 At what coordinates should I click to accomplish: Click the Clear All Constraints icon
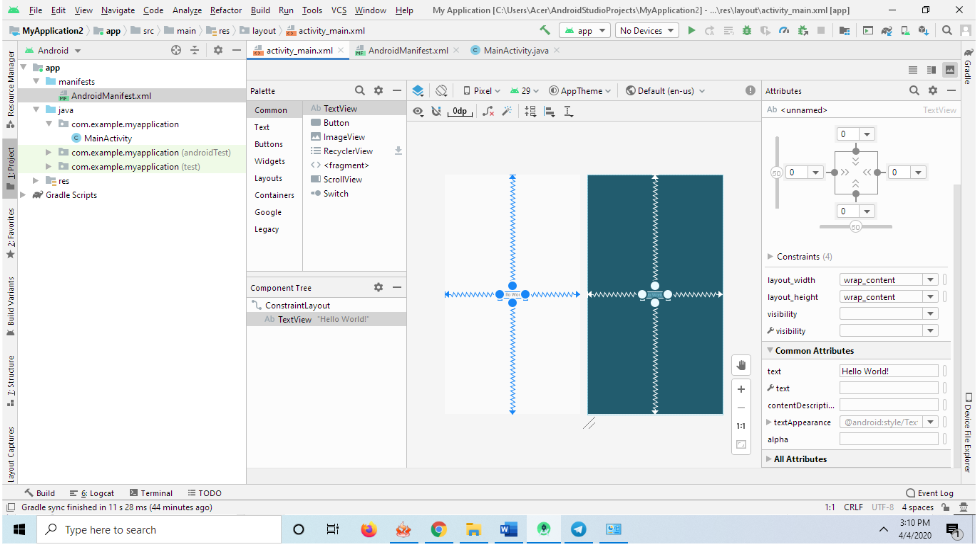click(488, 112)
